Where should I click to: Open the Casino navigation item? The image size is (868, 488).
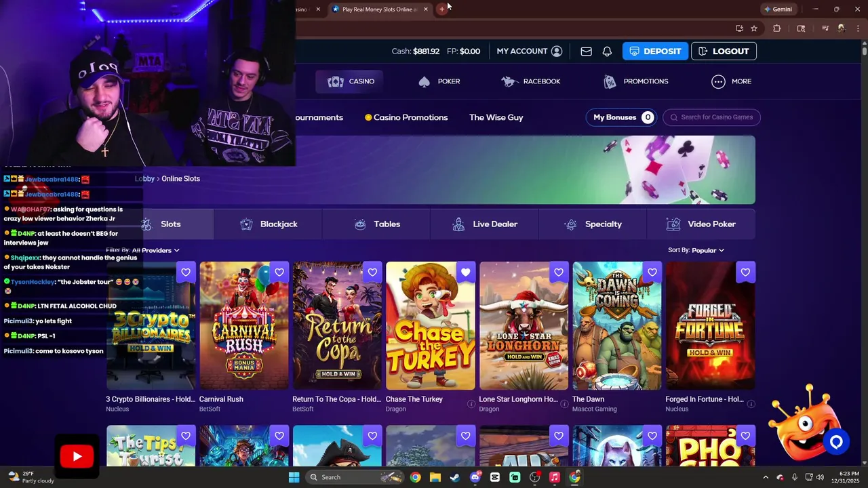[351, 81]
